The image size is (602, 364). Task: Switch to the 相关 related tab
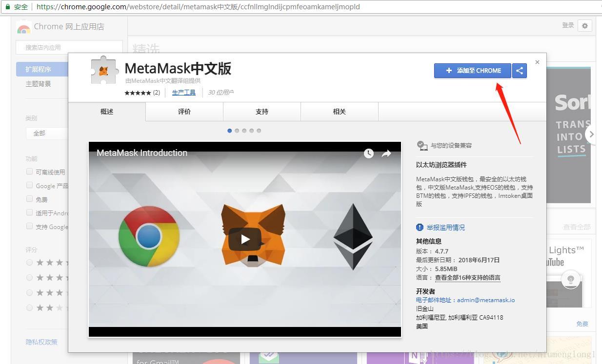(x=340, y=112)
